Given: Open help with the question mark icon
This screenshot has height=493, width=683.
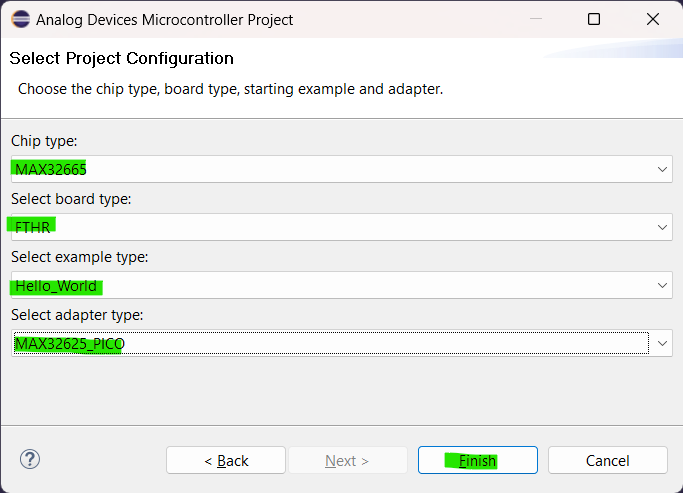Looking at the screenshot, I should pos(30,459).
